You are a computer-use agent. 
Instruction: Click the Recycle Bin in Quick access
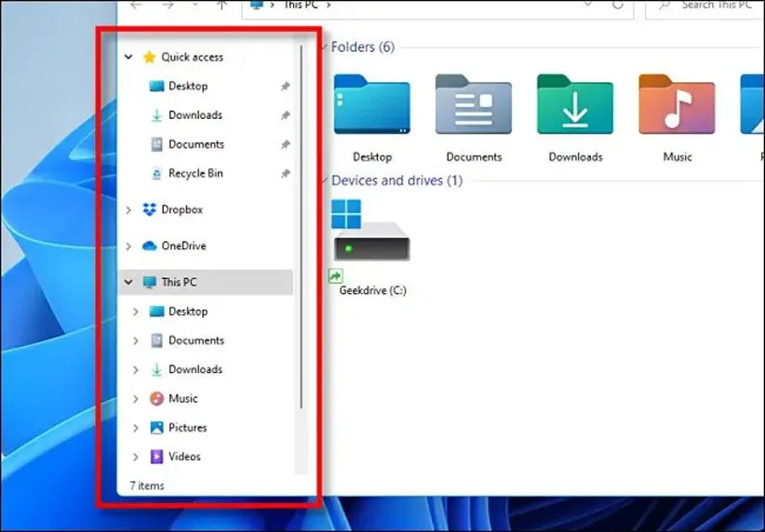click(195, 173)
